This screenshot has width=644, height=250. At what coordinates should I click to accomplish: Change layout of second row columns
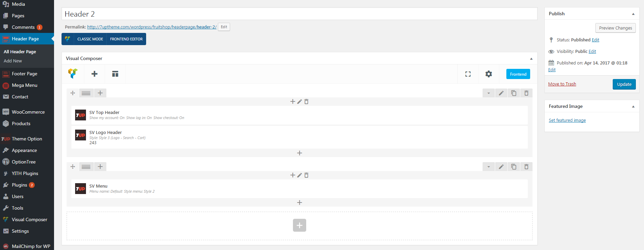tap(86, 167)
